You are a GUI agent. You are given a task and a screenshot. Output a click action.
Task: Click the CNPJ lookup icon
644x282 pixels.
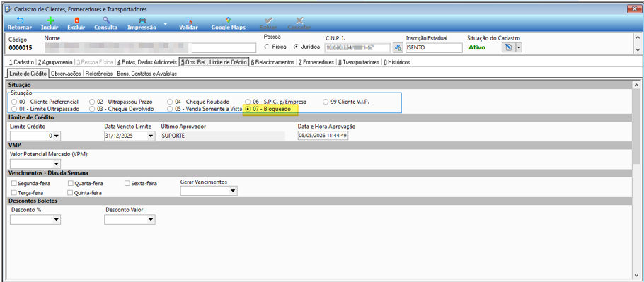click(x=398, y=47)
